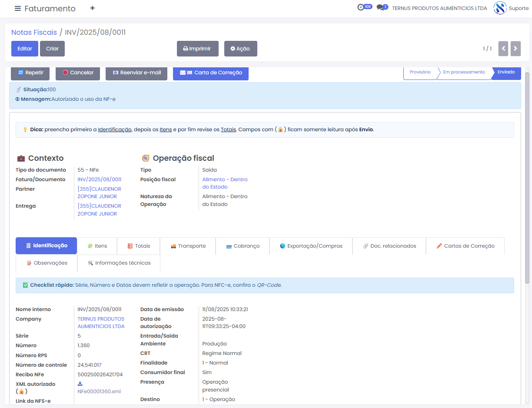The image size is (532, 408).
Task: Click the plus icon beside Faturamento
Action: coord(92,8)
